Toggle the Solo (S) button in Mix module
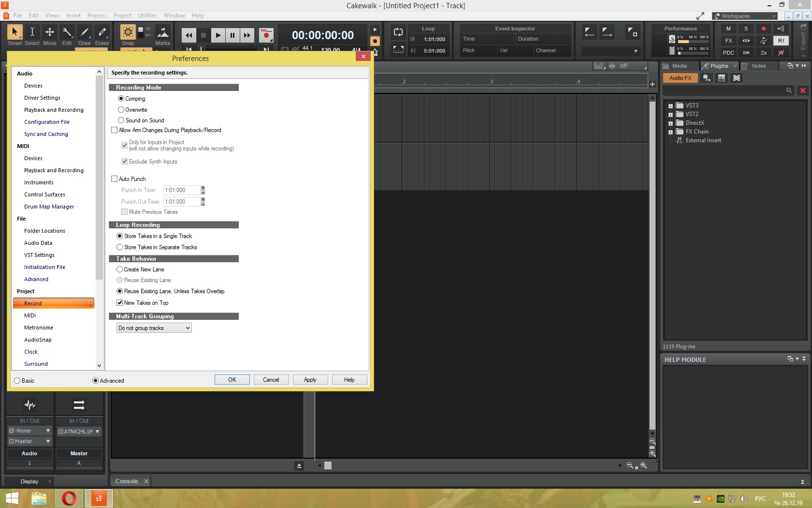The image size is (812, 508). [746, 29]
